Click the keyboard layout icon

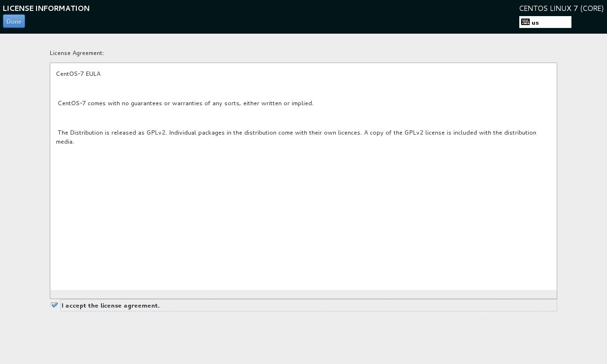(525, 22)
